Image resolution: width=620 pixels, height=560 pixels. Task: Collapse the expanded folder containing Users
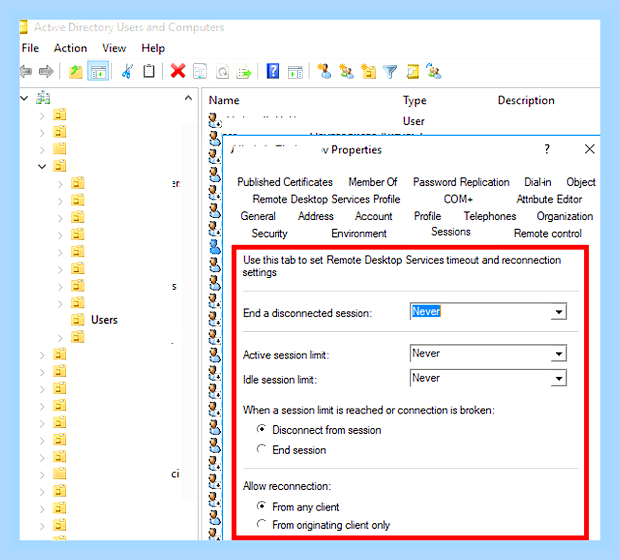click(x=42, y=166)
